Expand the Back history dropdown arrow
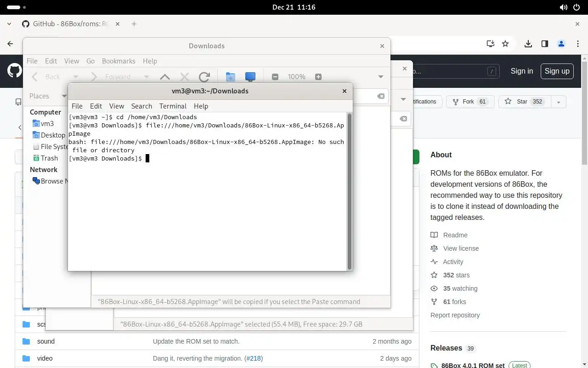 click(x=76, y=77)
